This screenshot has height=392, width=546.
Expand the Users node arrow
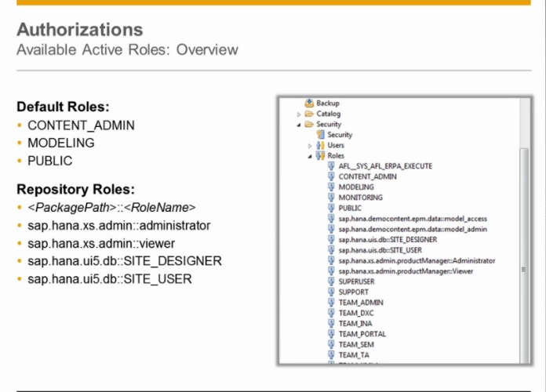(x=310, y=146)
